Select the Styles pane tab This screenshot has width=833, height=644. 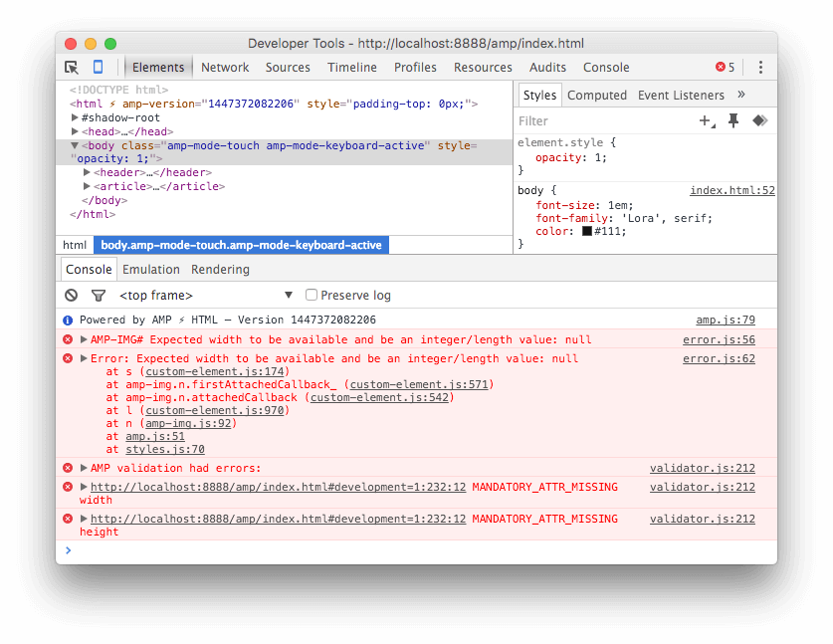coord(539,96)
